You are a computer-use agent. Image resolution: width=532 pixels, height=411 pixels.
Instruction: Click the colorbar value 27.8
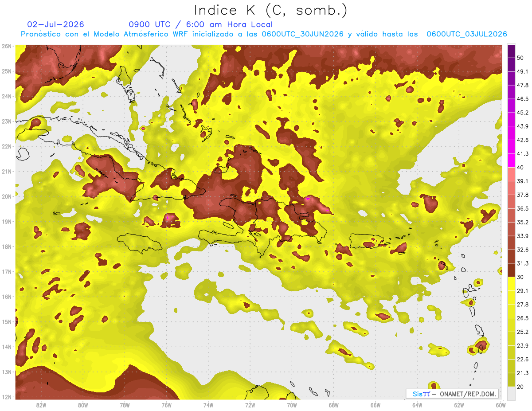click(x=523, y=305)
